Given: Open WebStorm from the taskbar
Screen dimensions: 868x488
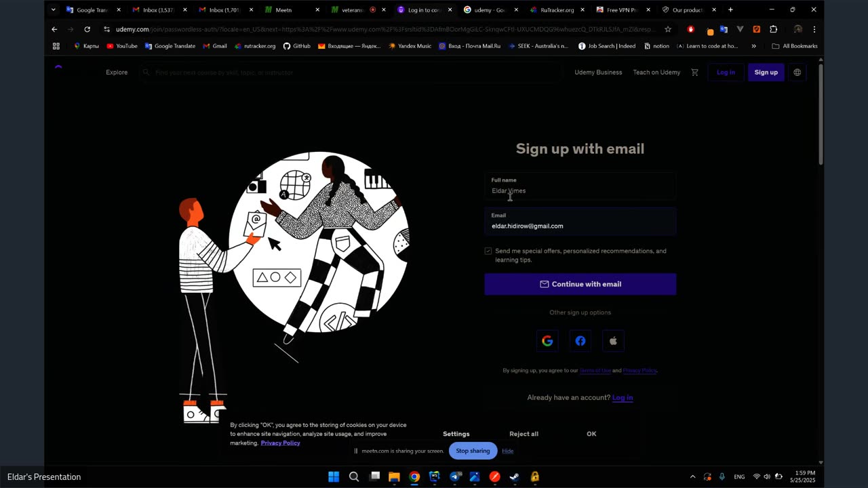Looking at the screenshot, I should (x=435, y=476).
